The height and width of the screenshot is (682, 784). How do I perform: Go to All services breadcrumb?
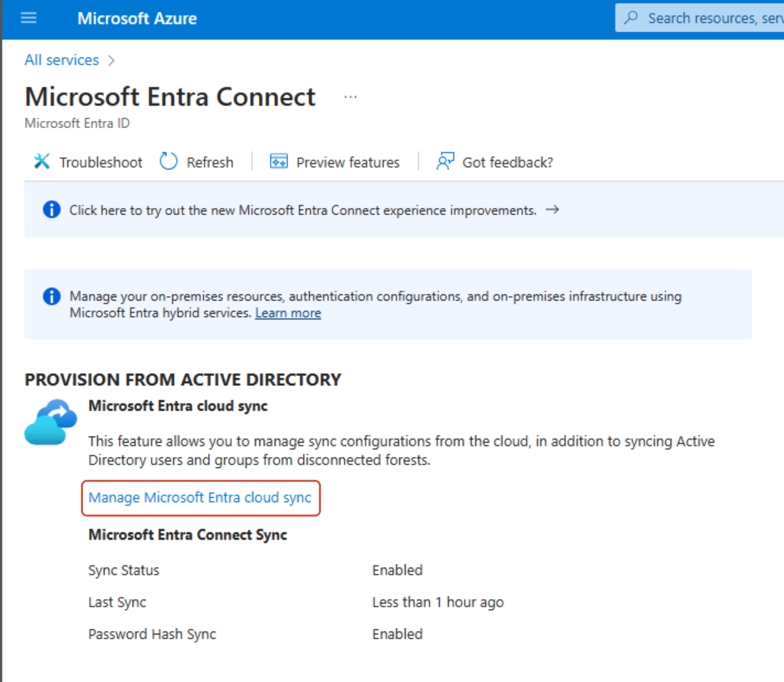[x=62, y=60]
